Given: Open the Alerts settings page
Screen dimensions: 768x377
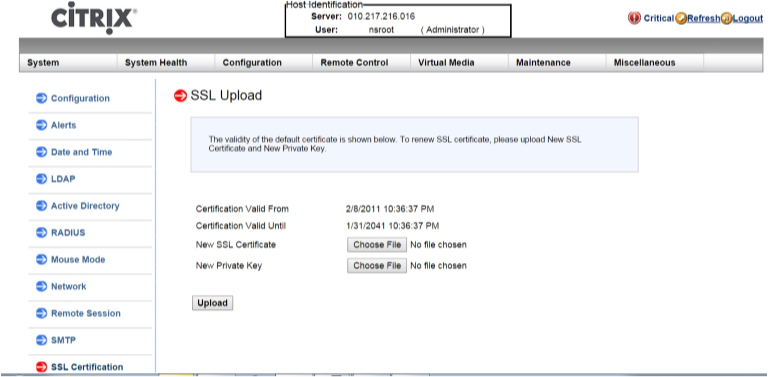Looking at the screenshot, I should click(x=64, y=125).
